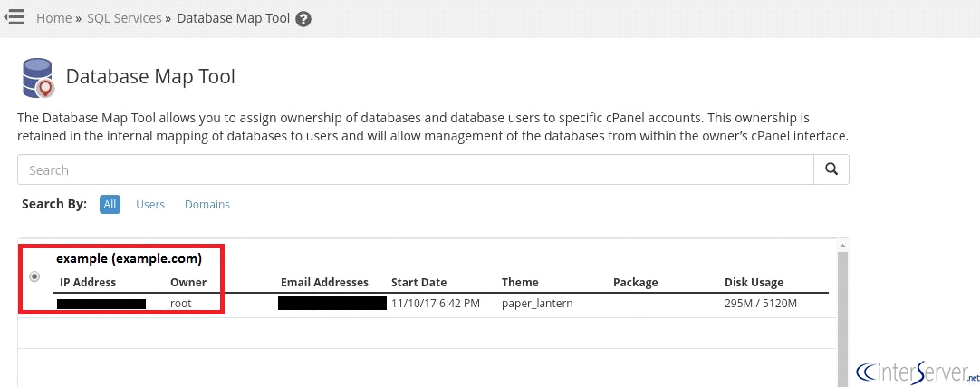The image size is (980, 387).
Task: Click the paper_lantern theme value
Action: (537, 305)
